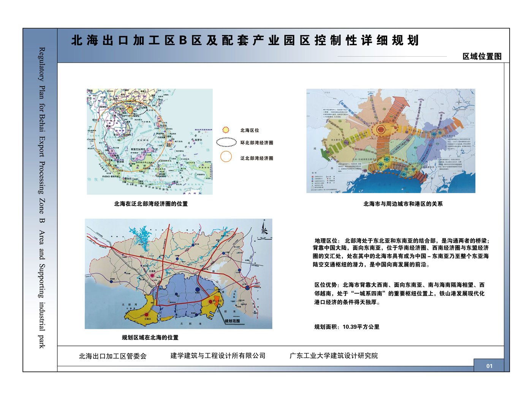Click the 规划范围 label on the bottom map
Screen dimensions: 532x399
coord(232,321)
